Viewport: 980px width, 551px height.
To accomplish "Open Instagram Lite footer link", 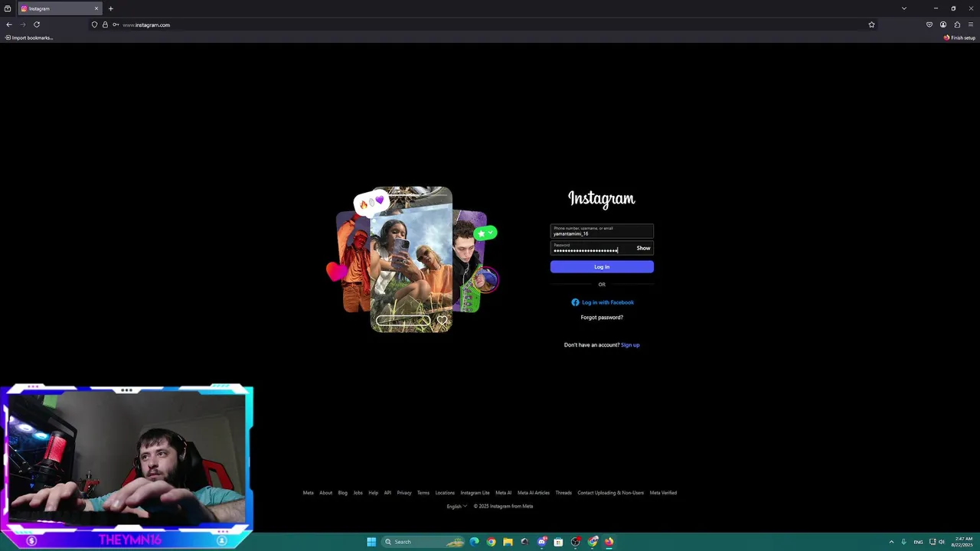I will (475, 493).
